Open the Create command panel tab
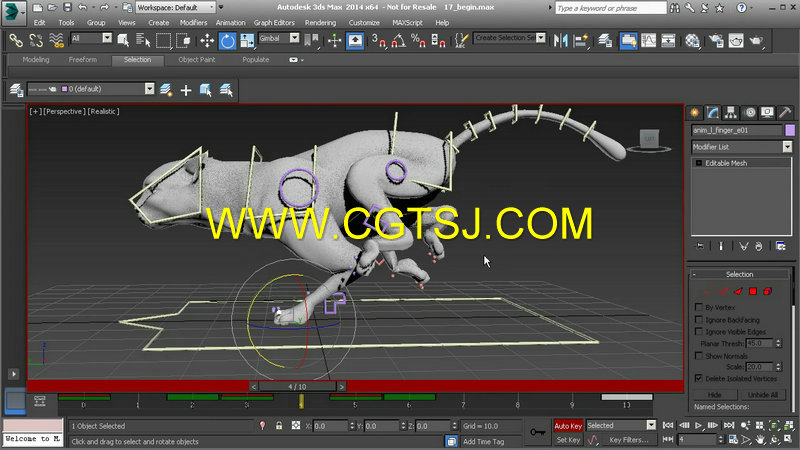800x450 pixels. coord(695,112)
